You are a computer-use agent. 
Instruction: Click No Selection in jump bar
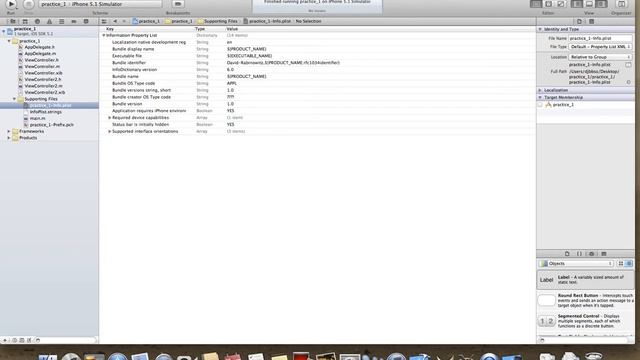point(308,21)
